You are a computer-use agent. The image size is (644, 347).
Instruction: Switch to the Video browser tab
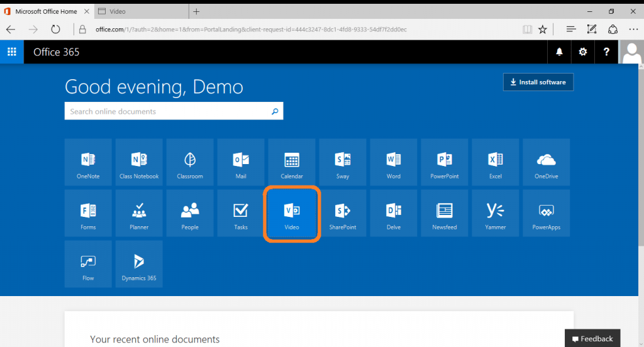(142, 11)
